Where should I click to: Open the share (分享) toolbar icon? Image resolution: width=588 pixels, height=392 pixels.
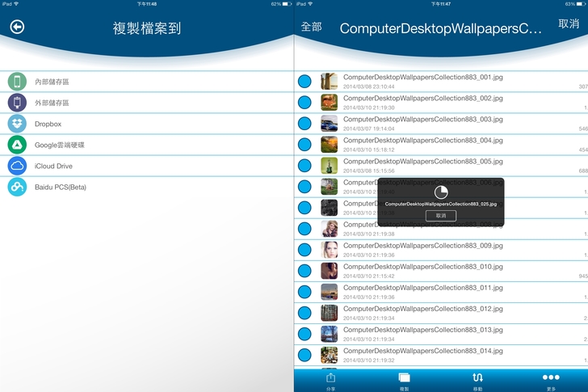tap(330, 377)
